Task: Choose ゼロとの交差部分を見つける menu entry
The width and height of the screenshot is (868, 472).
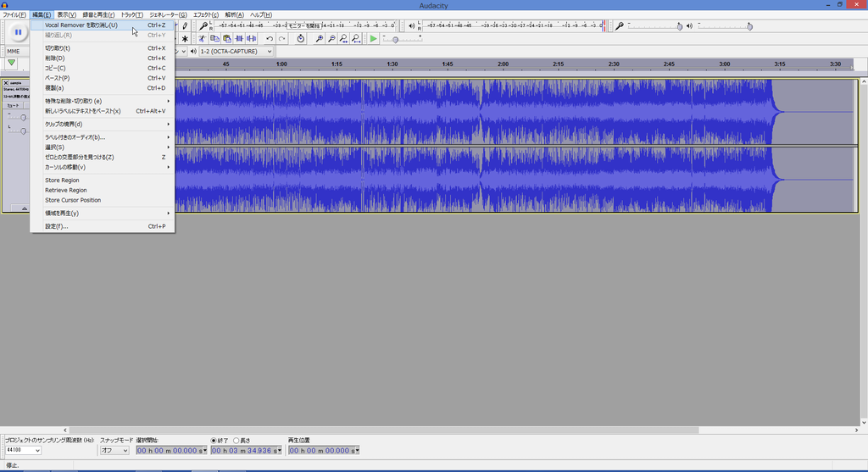Action: point(103,157)
